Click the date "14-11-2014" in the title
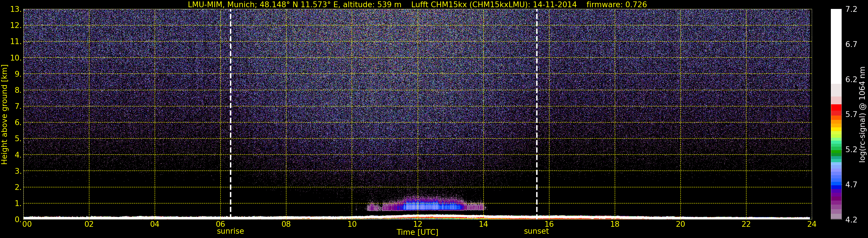 click(x=555, y=4)
